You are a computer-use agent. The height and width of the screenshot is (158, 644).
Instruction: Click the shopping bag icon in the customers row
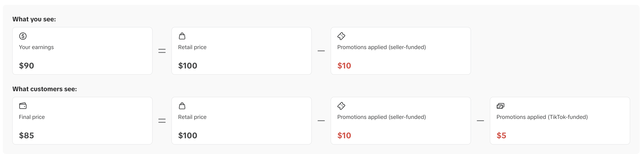(182, 106)
